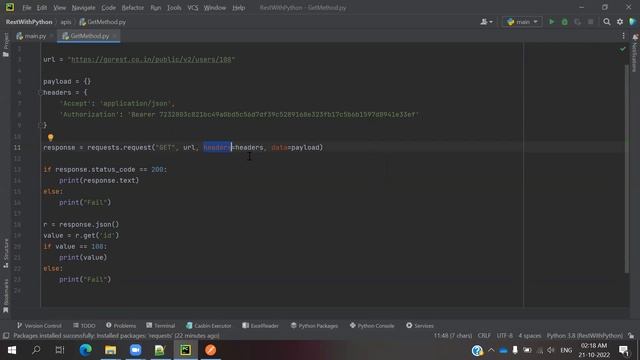Open the Run menu
The height and width of the screenshot is (360, 640).
[x=156, y=8]
